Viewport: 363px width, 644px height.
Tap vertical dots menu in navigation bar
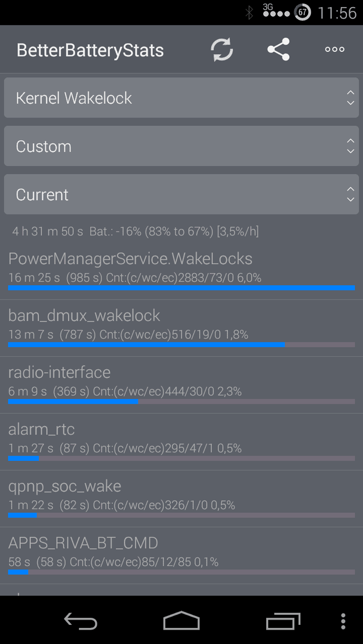(x=343, y=621)
